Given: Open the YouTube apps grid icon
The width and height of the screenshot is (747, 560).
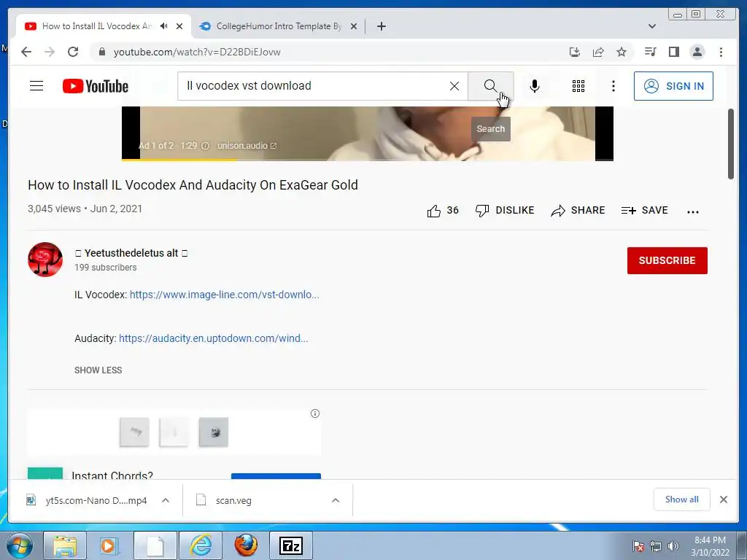Looking at the screenshot, I should tap(578, 86).
